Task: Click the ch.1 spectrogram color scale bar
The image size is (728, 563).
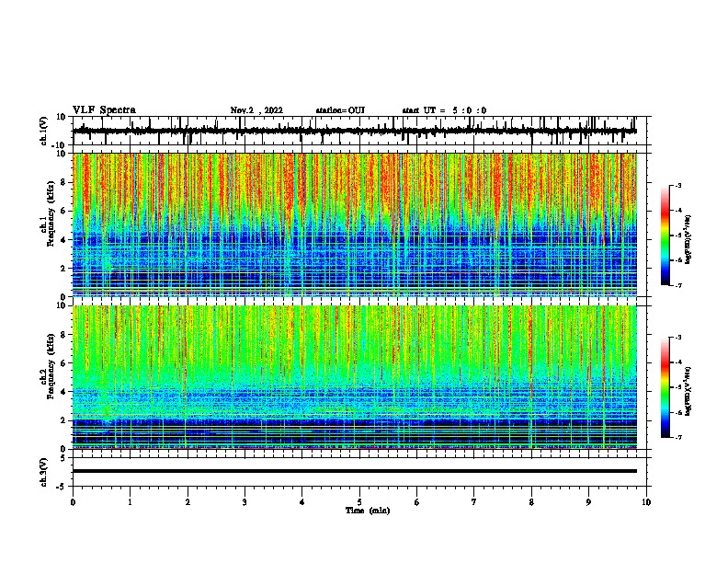Action: coord(665,236)
